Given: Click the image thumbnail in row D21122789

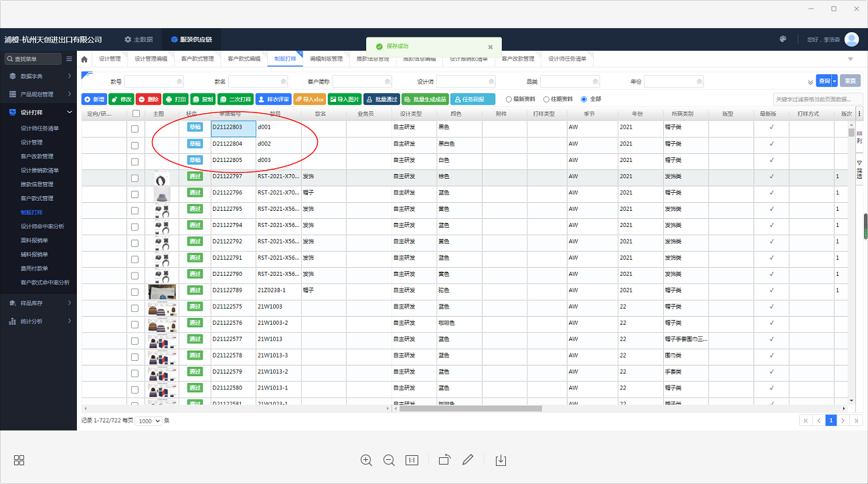Looking at the screenshot, I should (x=161, y=292).
